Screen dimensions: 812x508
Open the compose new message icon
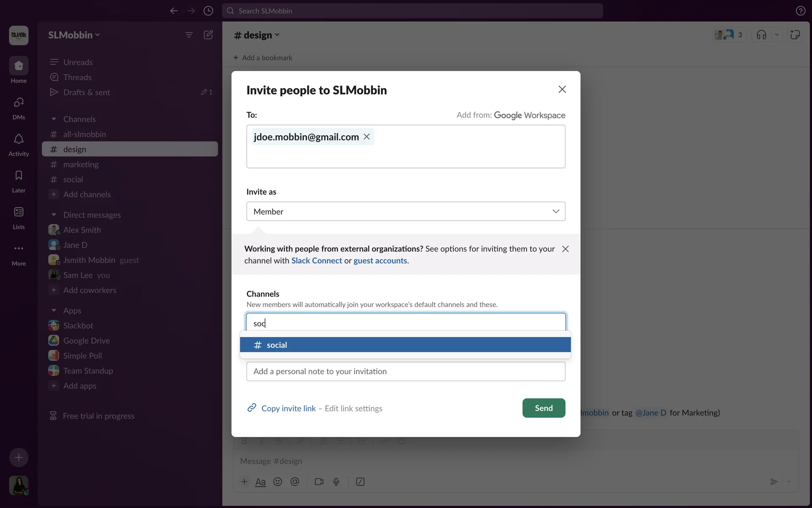tap(208, 35)
